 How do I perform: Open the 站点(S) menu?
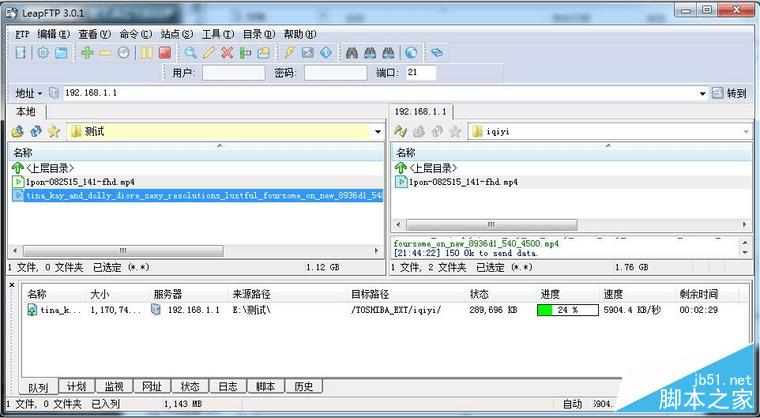coord(176,34)
